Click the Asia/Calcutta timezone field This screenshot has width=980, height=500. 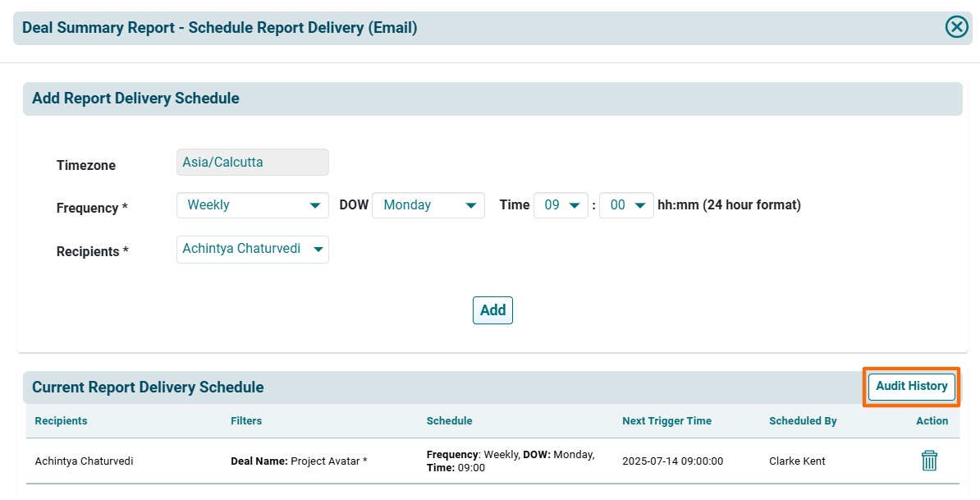point(252,163)
